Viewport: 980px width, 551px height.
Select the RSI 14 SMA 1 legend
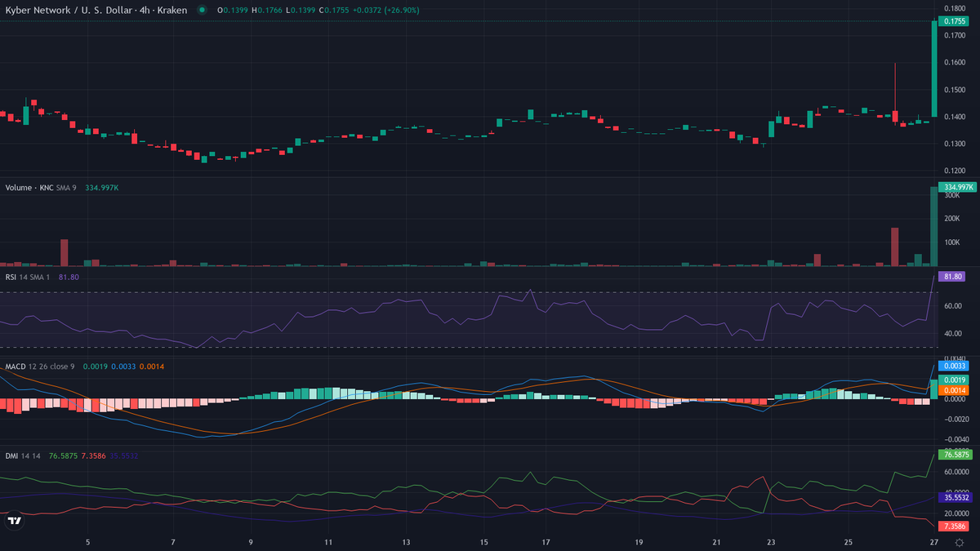coord(28,277)
